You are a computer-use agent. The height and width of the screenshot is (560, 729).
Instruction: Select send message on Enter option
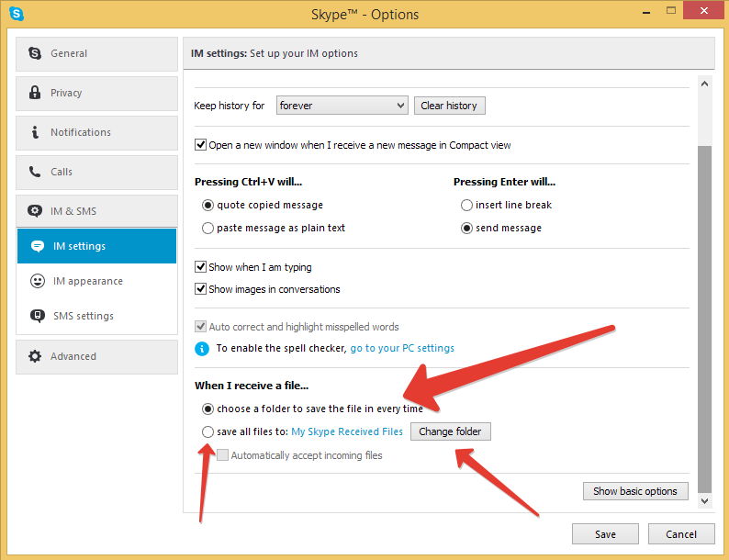tap(466, 229)
